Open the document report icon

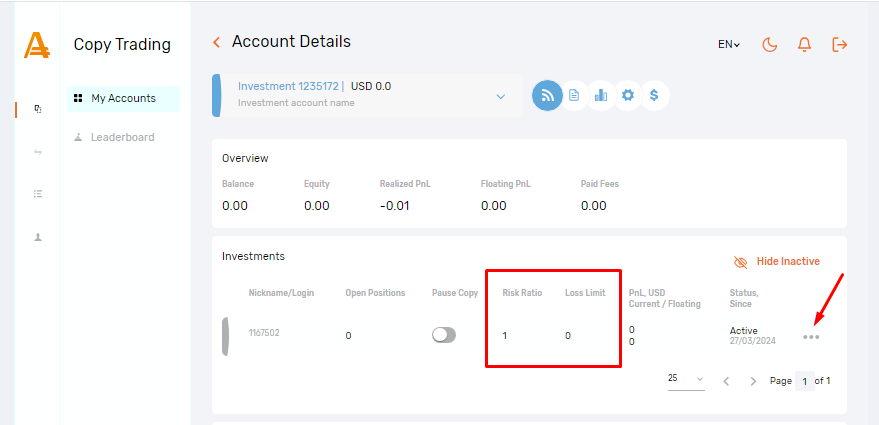(x=574, y=95)
